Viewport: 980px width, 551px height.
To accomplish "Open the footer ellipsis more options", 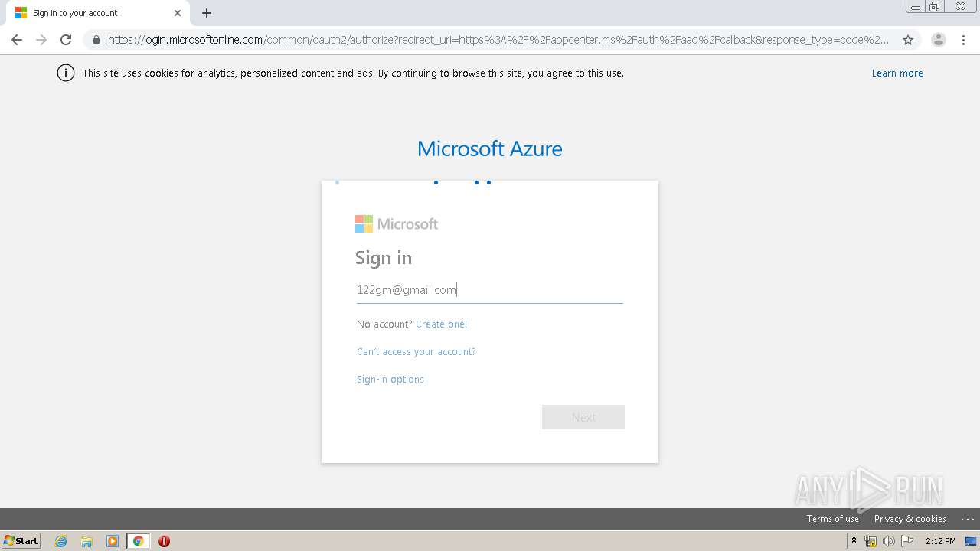I will coord(967,519).
